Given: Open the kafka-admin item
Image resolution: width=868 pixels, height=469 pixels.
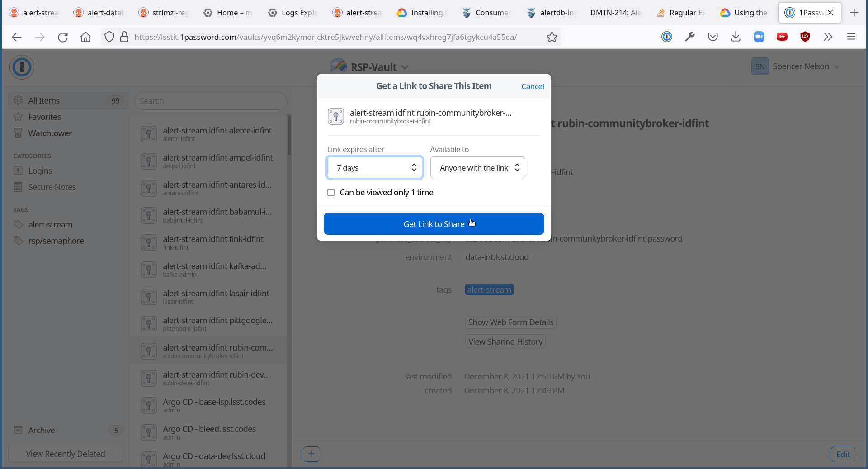Looking at the screenshot, I should (208, 270).
